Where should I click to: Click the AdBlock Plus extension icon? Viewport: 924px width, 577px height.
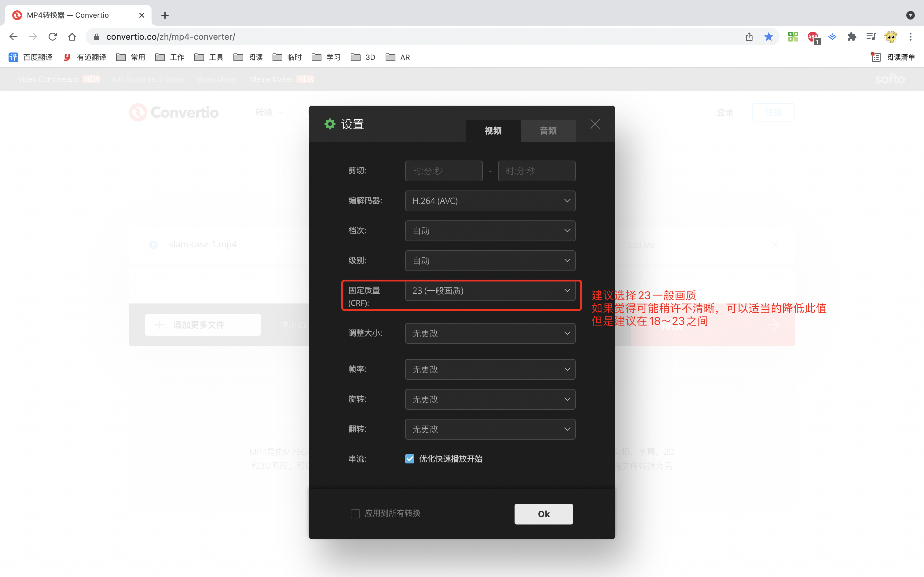point(813,37)
